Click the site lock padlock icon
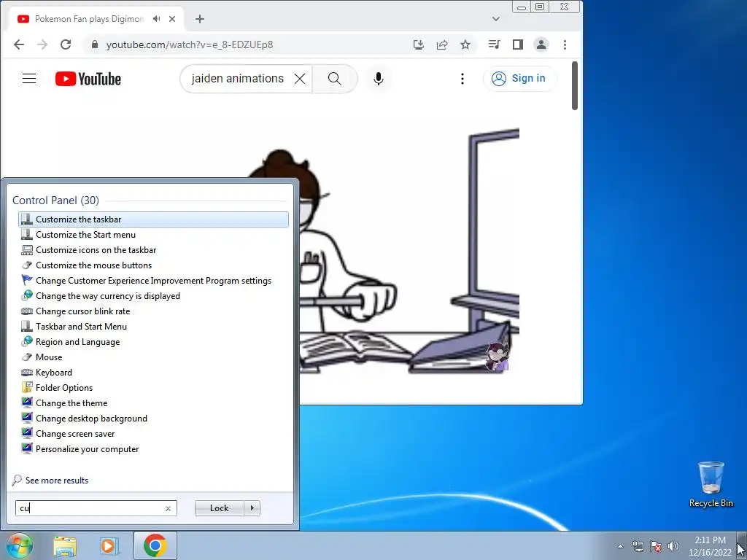Screen dimensions: 747x560 [x=95, y=44]
